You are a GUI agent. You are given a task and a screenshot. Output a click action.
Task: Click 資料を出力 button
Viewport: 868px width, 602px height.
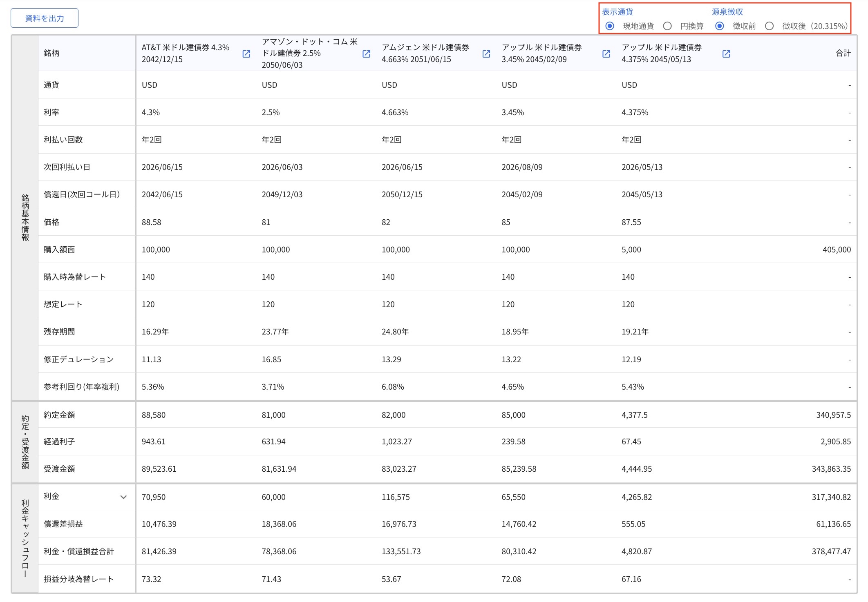pos(44,18)
